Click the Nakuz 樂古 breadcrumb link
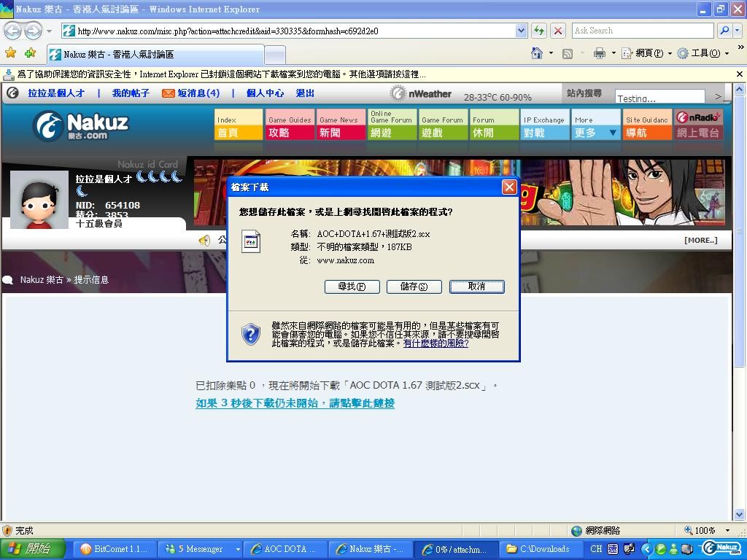This screenshot has height=560, width=747. [42, 279]
